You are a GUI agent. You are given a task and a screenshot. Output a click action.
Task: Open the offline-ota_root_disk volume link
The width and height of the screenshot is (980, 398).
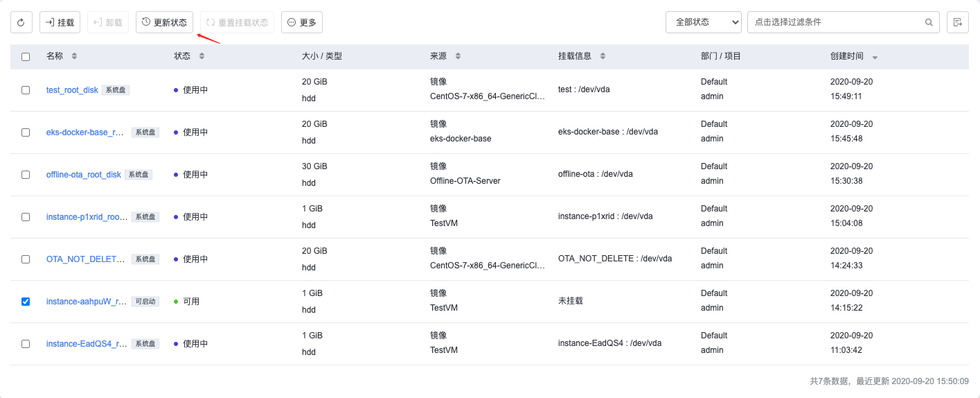click(x=83, y=175)
